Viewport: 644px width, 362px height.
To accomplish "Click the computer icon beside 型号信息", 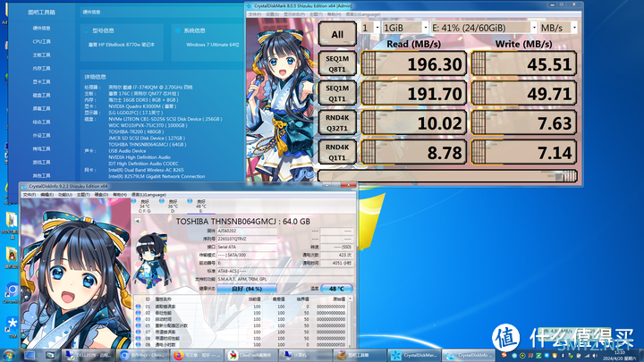I will pyautogui.click(x=86, y=30).
